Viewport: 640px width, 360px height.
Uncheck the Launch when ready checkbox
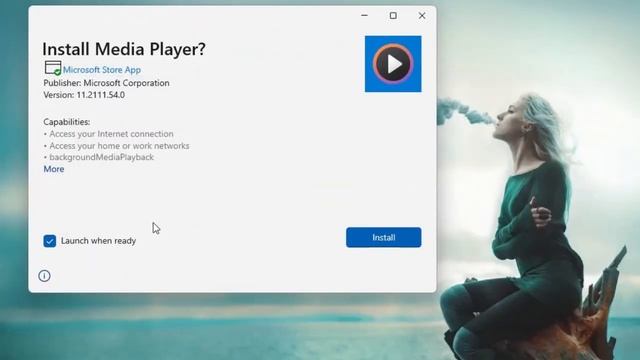click(50, 241)
